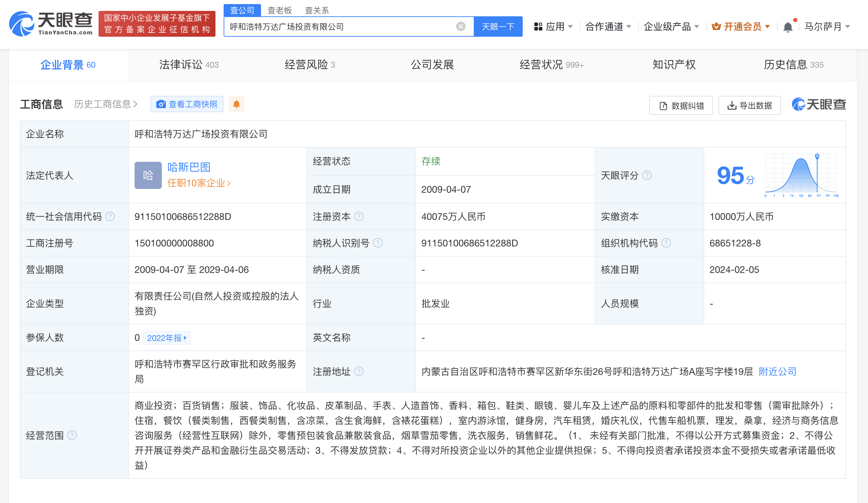
Task: Switch to the 企业背景 tab
Action: [x=69, y=65]
